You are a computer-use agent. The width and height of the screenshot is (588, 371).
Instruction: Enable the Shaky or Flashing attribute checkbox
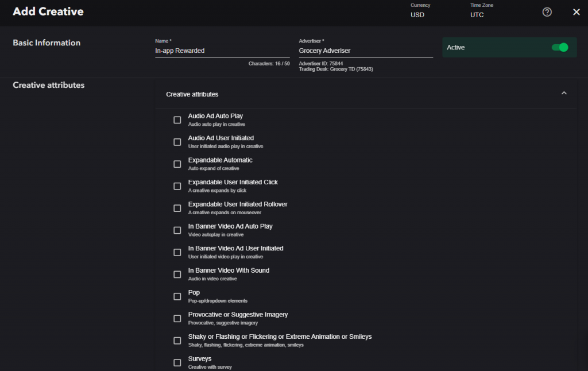177,341
